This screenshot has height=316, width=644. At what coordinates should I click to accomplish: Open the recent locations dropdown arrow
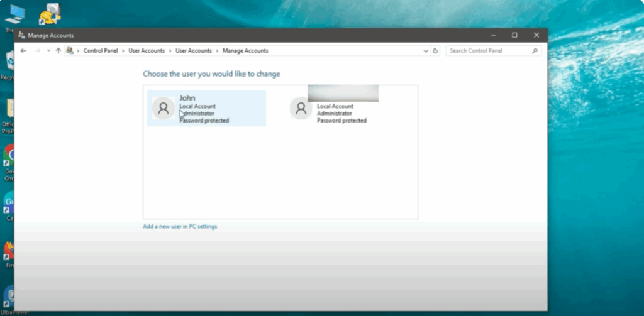click(48, 51)
